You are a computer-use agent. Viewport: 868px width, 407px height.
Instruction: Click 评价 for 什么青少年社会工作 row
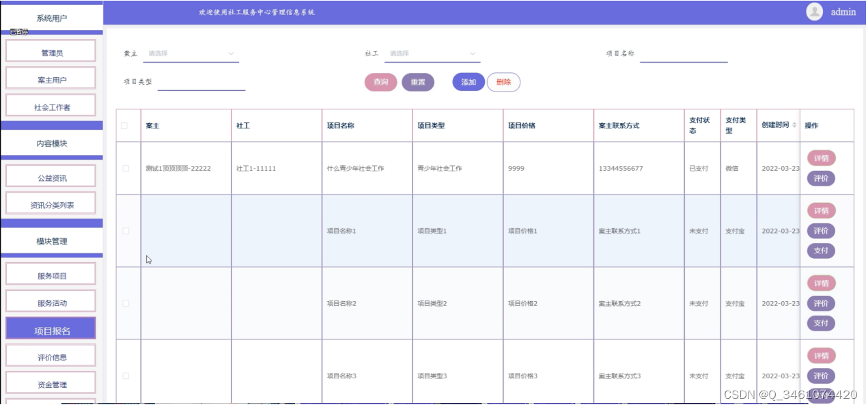click(x=822, y=178)
